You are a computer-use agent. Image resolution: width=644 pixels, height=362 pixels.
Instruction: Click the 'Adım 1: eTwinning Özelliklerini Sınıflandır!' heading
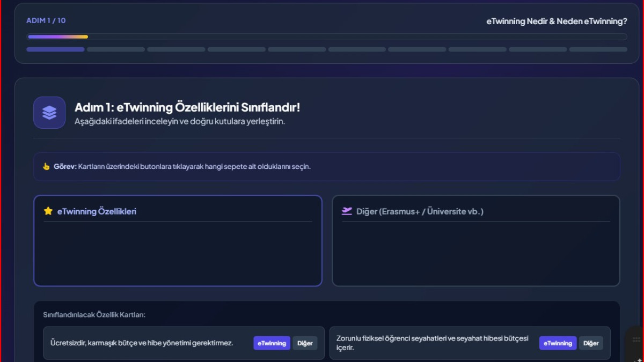pos(187,107)
